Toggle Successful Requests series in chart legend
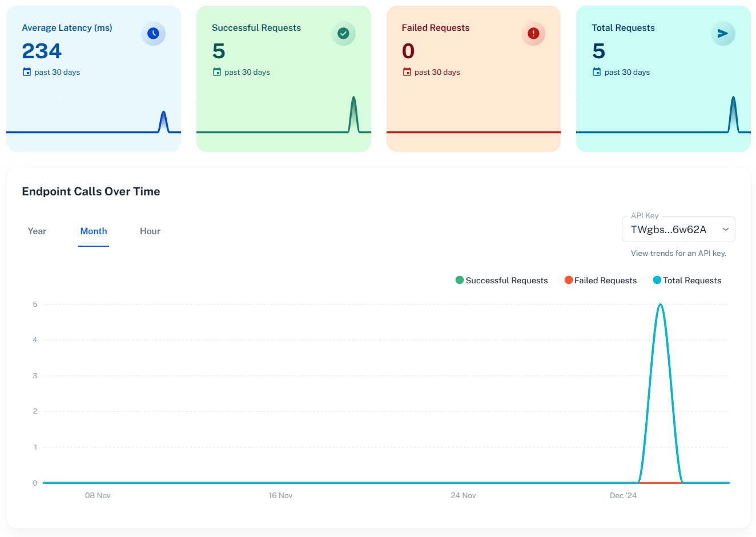The width and height of the screenshot is (756, 537). tap(501, 280)
